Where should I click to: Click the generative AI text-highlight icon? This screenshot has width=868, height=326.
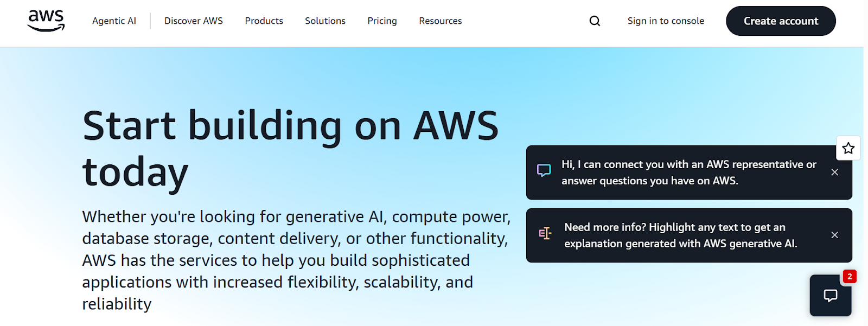(x=544, y=233)
